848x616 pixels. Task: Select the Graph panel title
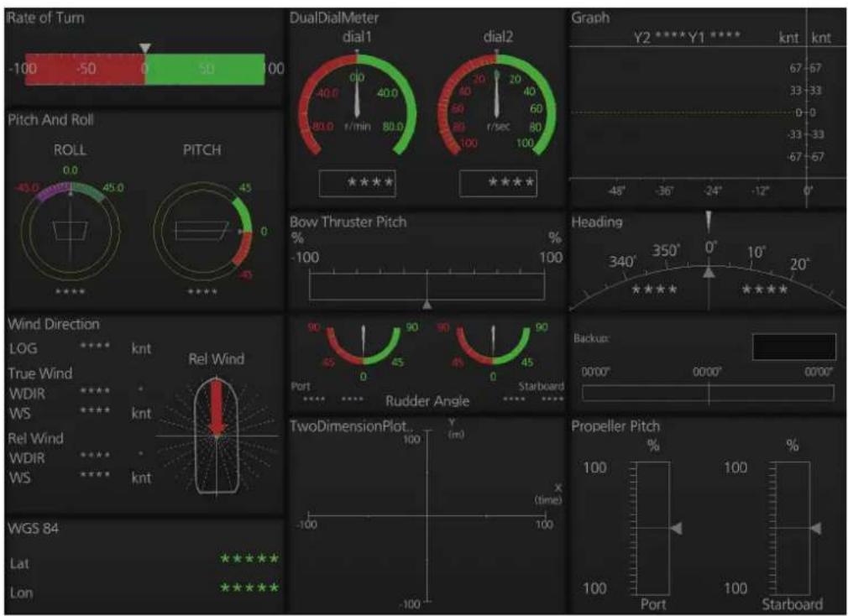[590, 18]
